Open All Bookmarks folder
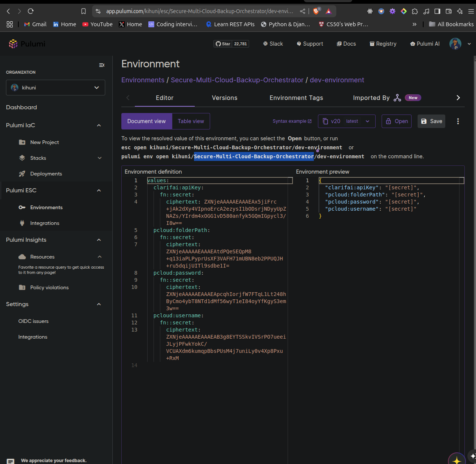476x464 pixels. 451,24
